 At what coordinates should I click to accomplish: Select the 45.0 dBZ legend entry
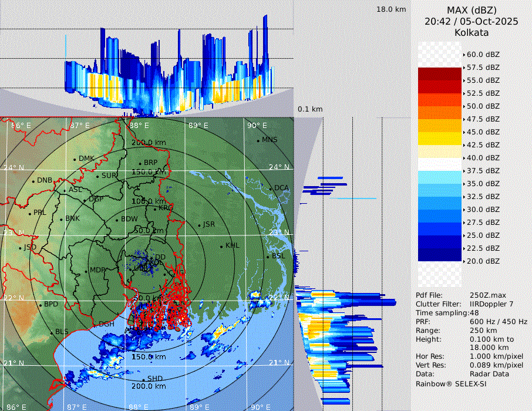coord(483,132)
